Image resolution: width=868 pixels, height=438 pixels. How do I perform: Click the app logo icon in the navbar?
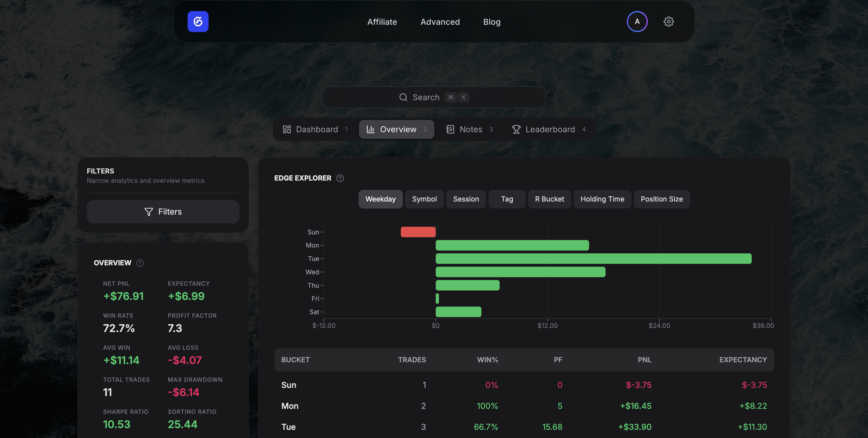point(198,21)
